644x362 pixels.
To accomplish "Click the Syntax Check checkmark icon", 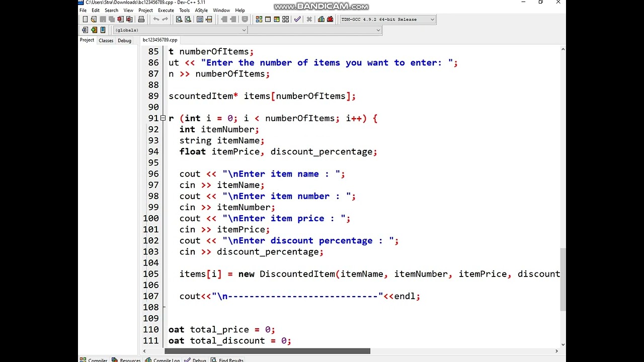I will point(297,19).
